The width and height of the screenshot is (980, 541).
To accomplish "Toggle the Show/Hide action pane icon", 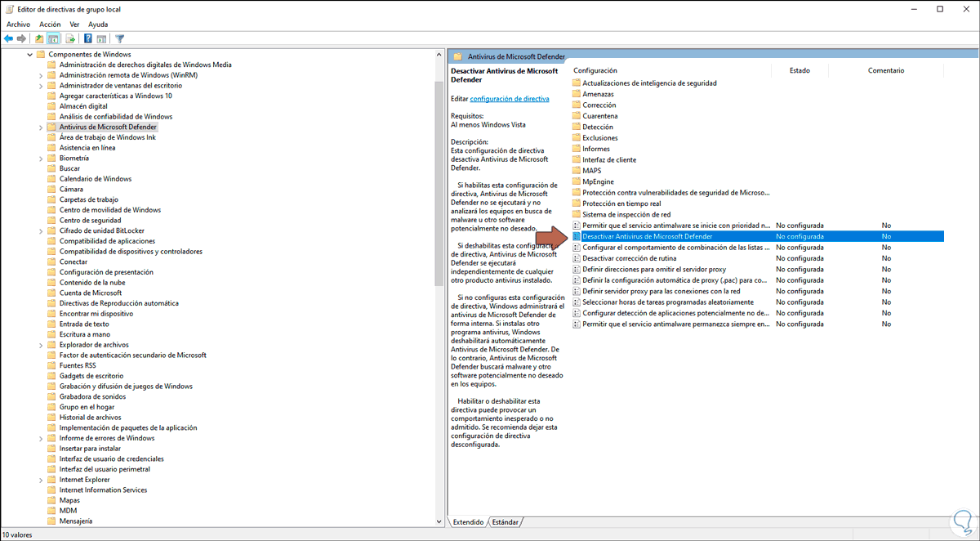I will click(x=101, y=38).
